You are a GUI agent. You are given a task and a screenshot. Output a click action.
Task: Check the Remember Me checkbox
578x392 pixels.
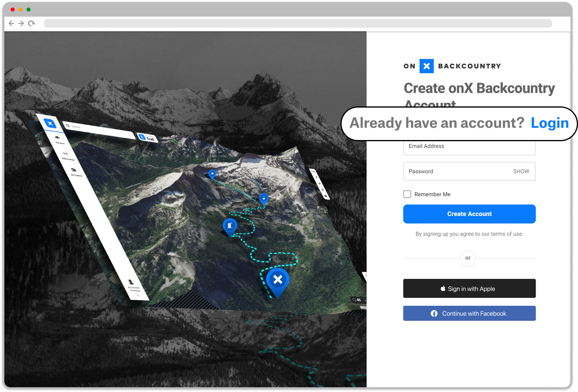(x=407, y=194)
